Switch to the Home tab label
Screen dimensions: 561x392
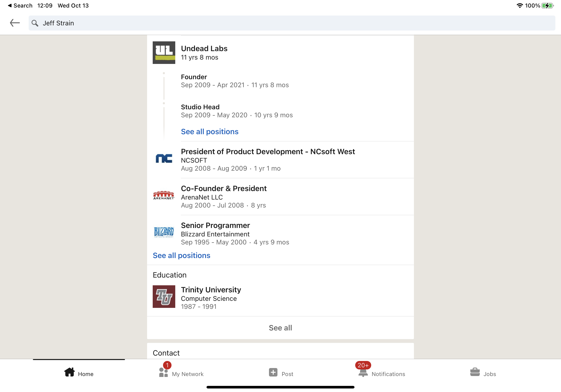(x=86, y=374)
